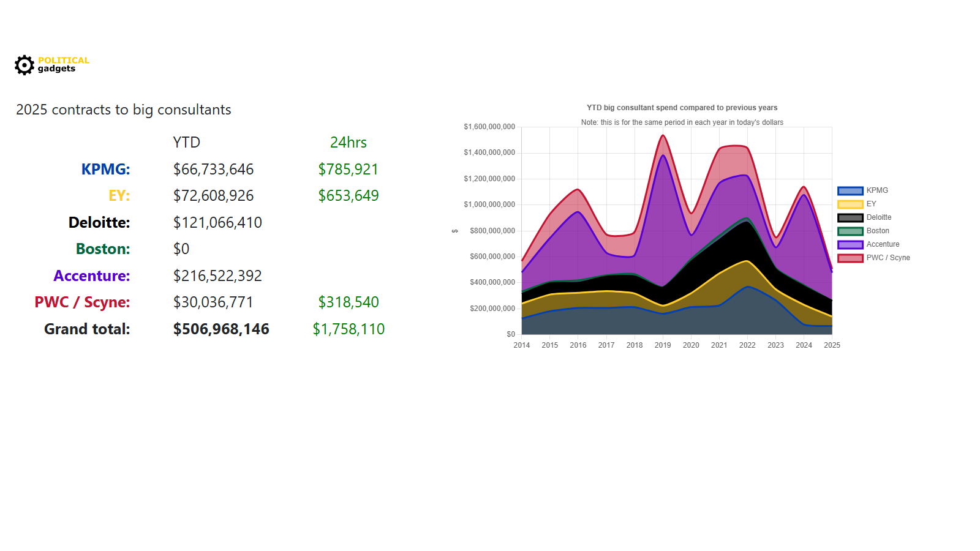Hide the Accenture series via legend label
The image size is (980, 551).
(883, 244)
